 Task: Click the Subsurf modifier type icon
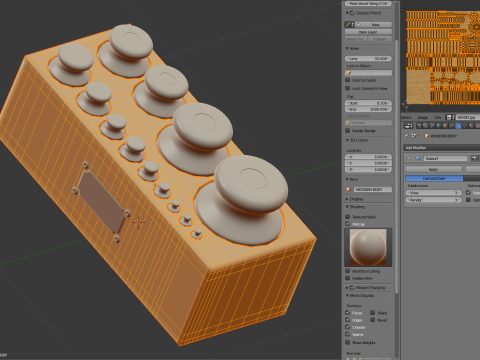pyautogui.click(x=418, y=158)
